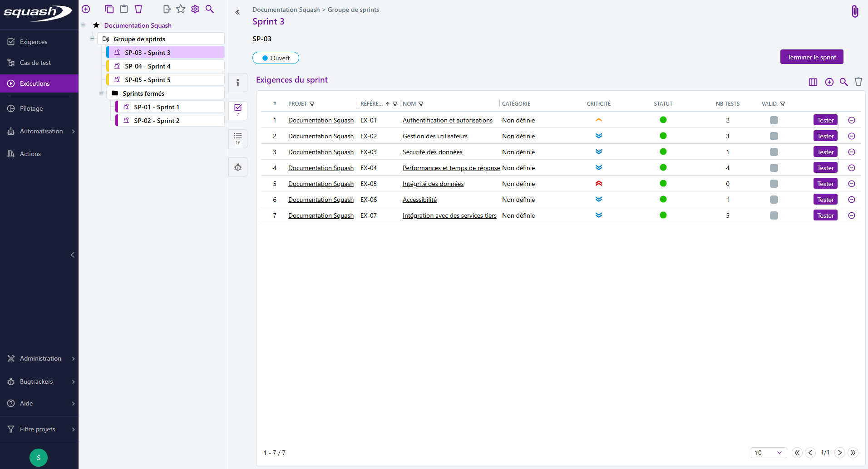Toggle validation box for EX-07 row
This screenshot has height=469, width=868.
tap(774, 215)
